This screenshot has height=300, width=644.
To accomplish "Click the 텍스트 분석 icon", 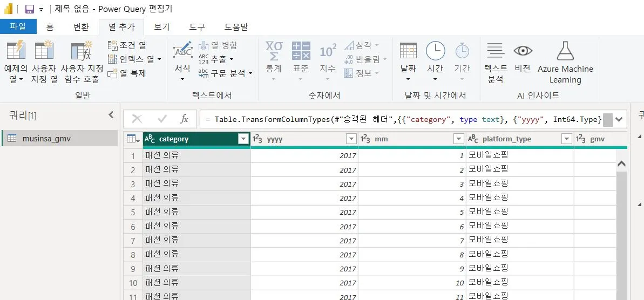I will click(496, 51).
